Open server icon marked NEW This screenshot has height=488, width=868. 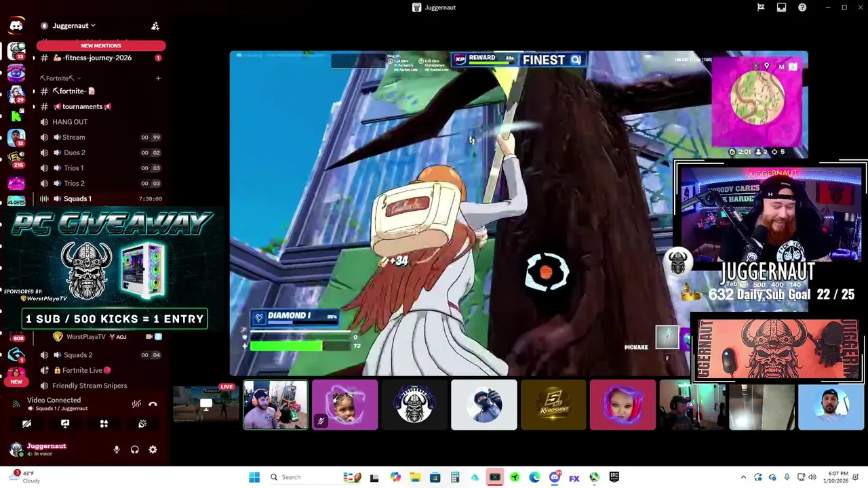click(16, 376)
